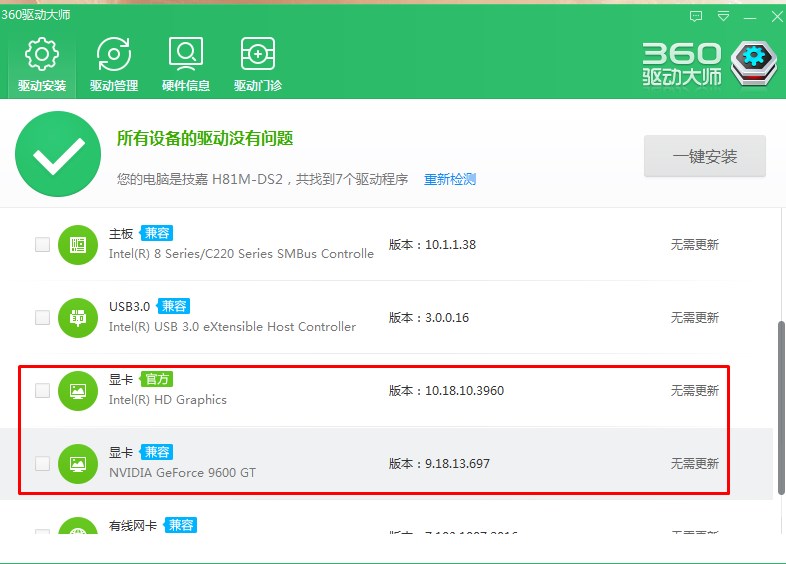Minimize the 360驱动大师 window

[x=750, y=18]
